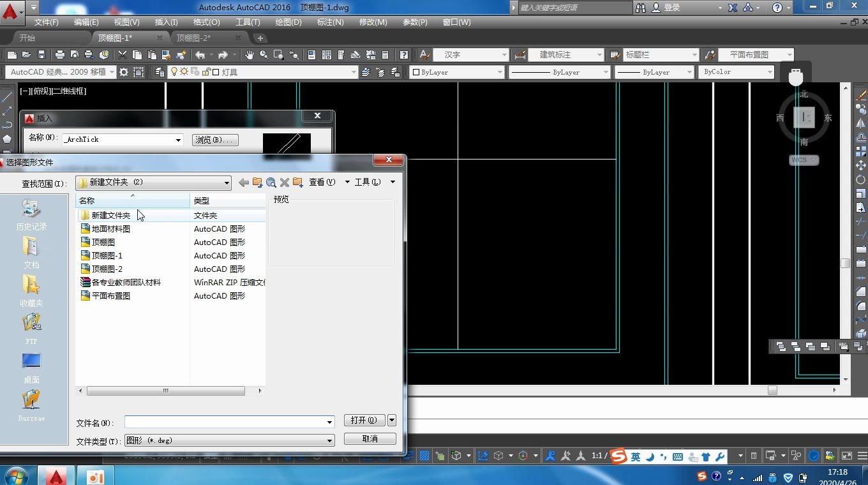The image size is (868, 485).
Task: Click the Calculator icon in toolbar
Action: click(385, 55)
